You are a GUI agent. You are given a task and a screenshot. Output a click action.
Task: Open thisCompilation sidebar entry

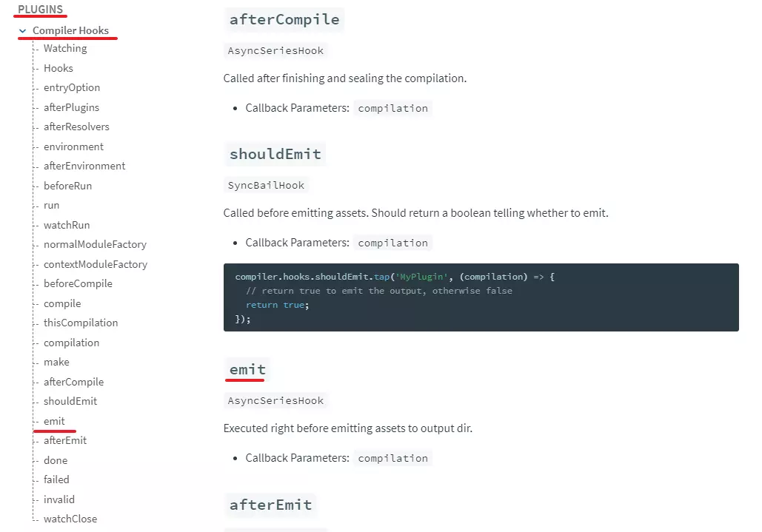coord(81,323)
